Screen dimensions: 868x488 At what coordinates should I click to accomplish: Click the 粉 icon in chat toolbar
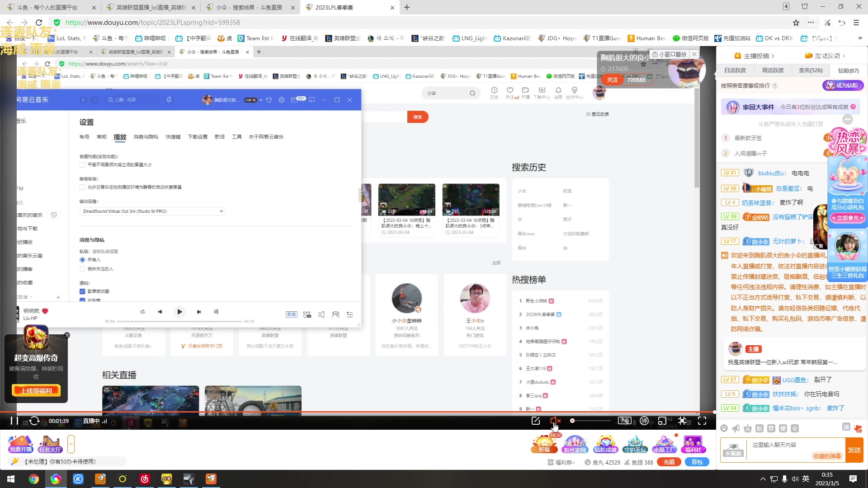[759, 428]
